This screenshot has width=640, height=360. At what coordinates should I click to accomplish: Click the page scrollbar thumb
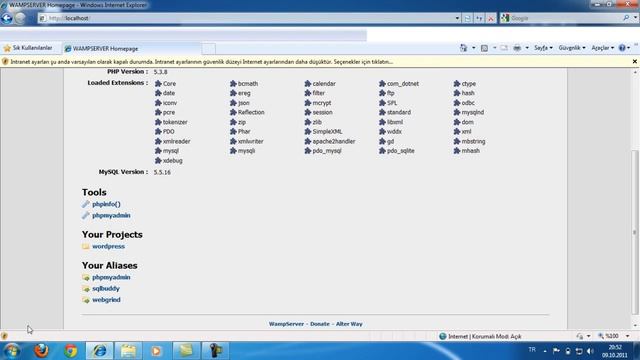click(x=635, y=232)
